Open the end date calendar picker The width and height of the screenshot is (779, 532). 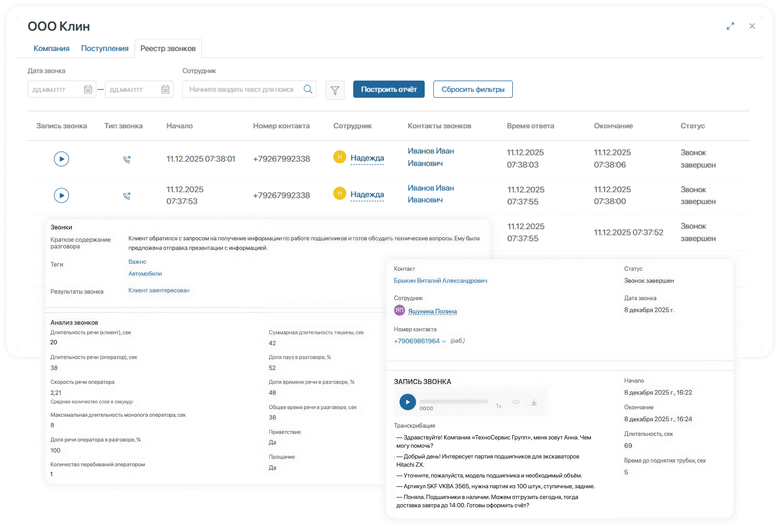[x=165, y=89]
